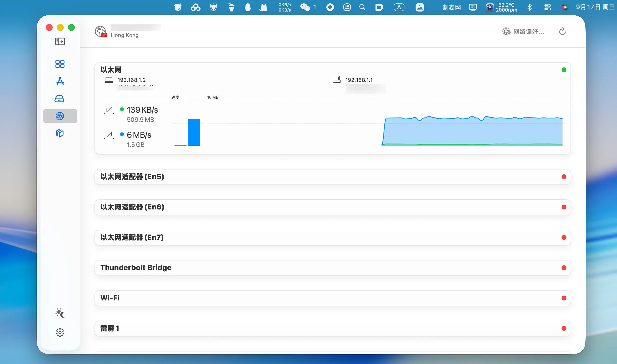Open settings gear in sidebar
This screenshot has height=364, width=617.
click(60, 333)
